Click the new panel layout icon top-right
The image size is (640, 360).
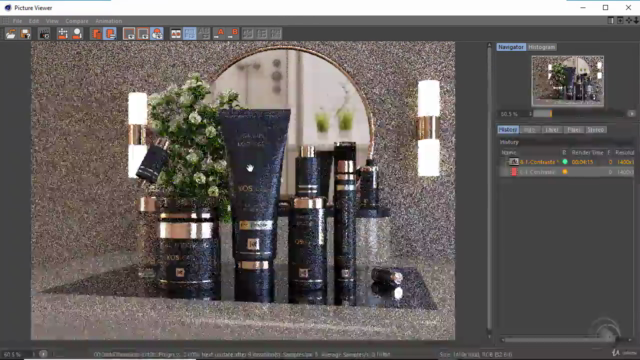click(611, 20)
